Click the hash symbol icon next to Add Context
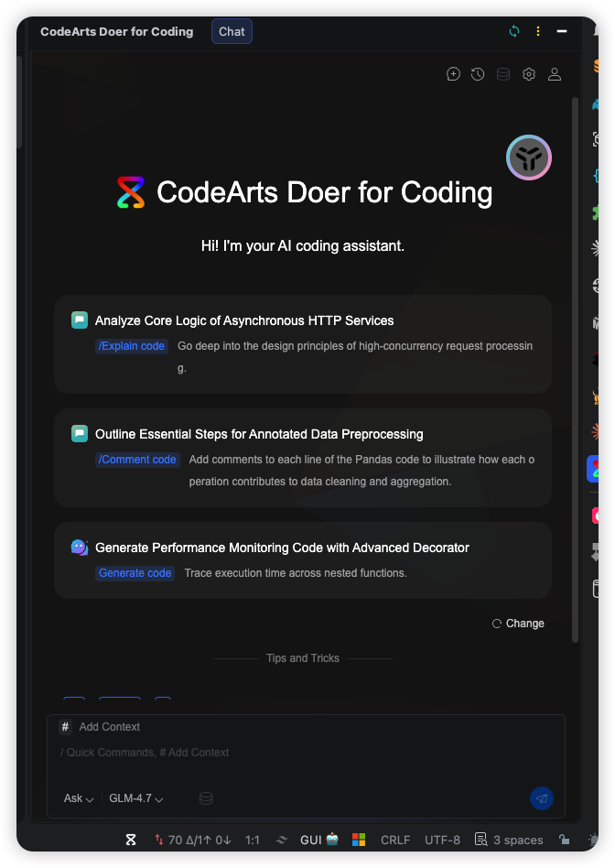 pos(65,726)
